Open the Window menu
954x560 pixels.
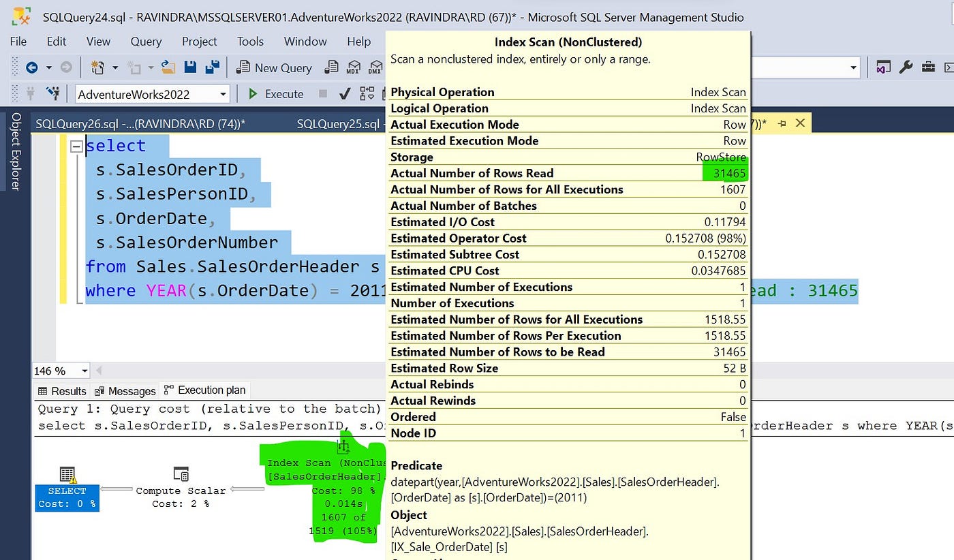pyautogui.click(x=305, y=42)
